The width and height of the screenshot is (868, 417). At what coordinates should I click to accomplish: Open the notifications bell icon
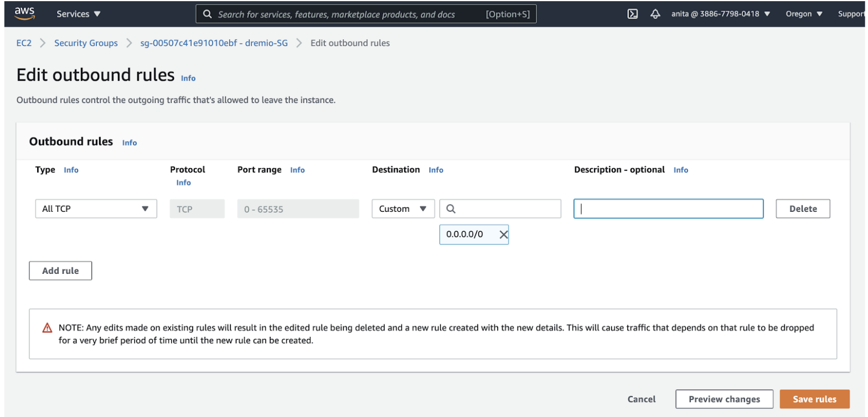(655, 14)
